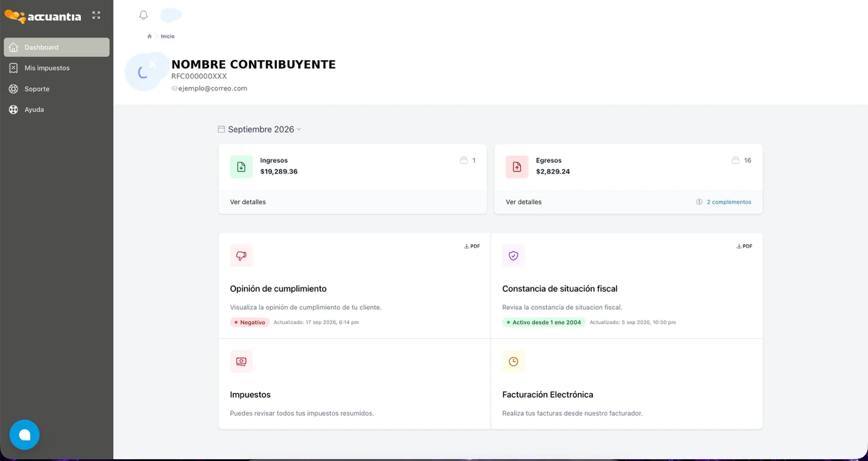
Task: Click Ingresos invoice count icon
Action: click(x=464, y=160)
